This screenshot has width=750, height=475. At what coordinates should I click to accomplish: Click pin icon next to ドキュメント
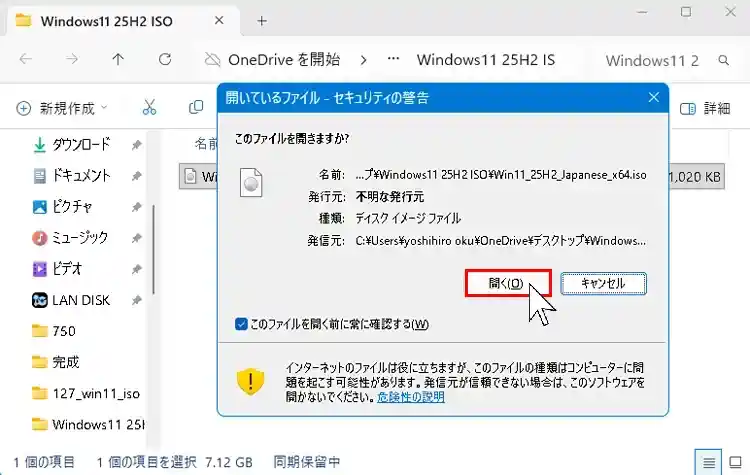137,176
